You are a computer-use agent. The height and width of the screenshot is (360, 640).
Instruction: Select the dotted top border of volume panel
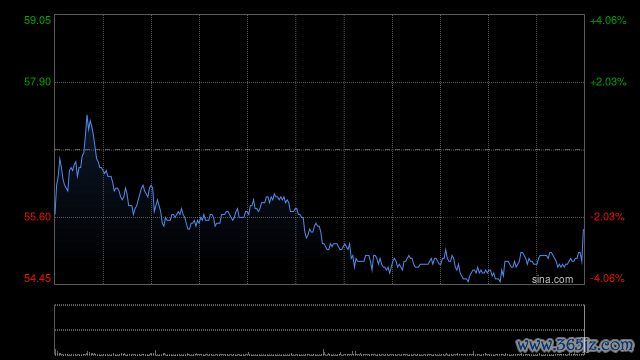(319, 305)
